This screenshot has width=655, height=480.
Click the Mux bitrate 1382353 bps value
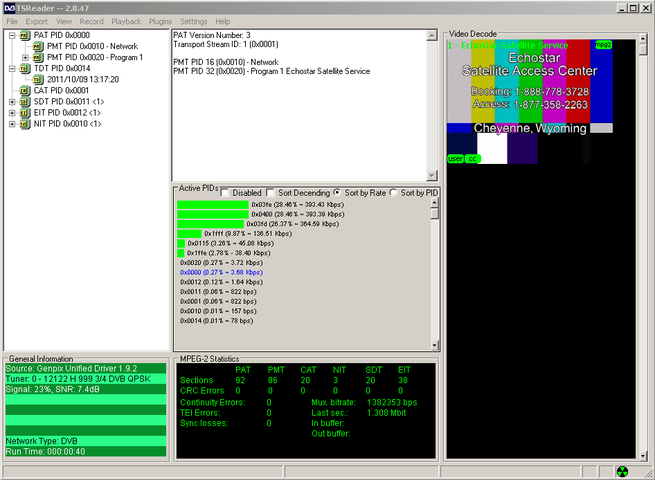pos(392,402)
